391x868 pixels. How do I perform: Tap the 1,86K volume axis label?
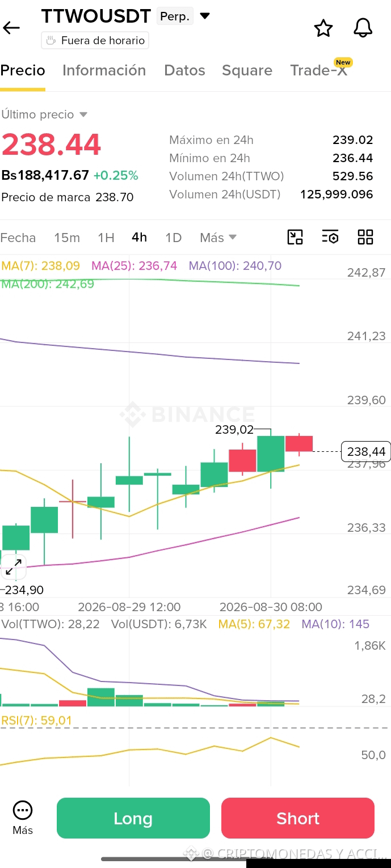[x=370, y=646]
